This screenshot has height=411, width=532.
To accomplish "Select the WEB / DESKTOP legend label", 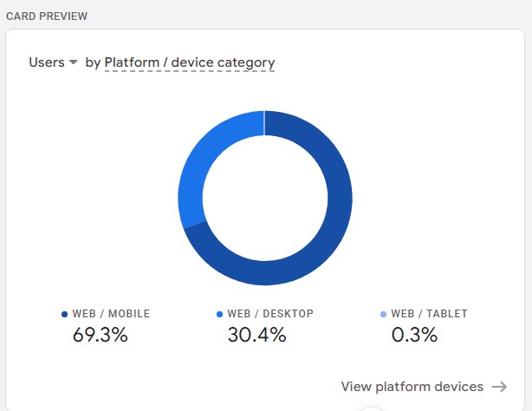I will point(270,314).
